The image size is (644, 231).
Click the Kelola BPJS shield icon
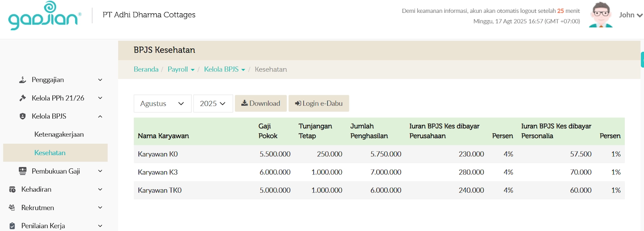click(23, 116)
